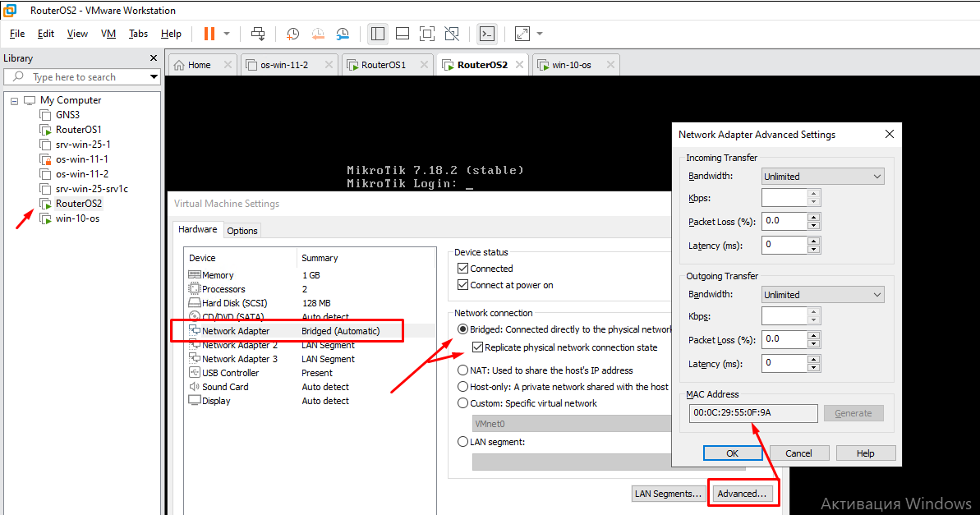This screenshot has width=980, height=515.
Task: Open the Tabs menu
Action: click(x=138, y=34)
